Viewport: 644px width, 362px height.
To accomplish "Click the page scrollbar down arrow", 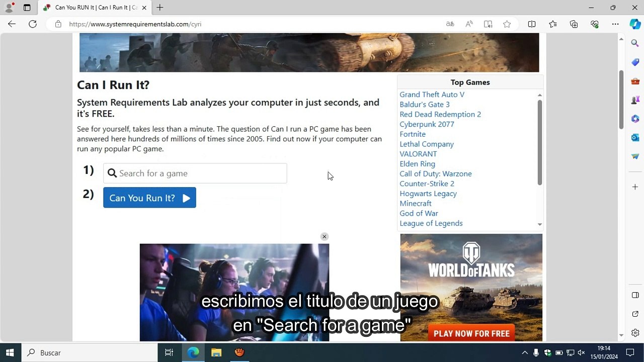I will (x=621, y=335).
